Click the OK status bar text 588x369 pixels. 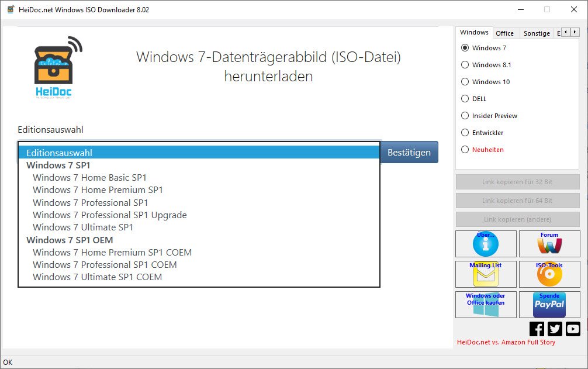[8, 362]
